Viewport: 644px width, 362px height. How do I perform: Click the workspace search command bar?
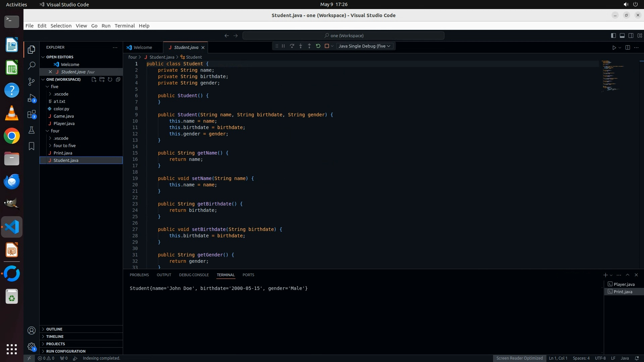[343, 36]
